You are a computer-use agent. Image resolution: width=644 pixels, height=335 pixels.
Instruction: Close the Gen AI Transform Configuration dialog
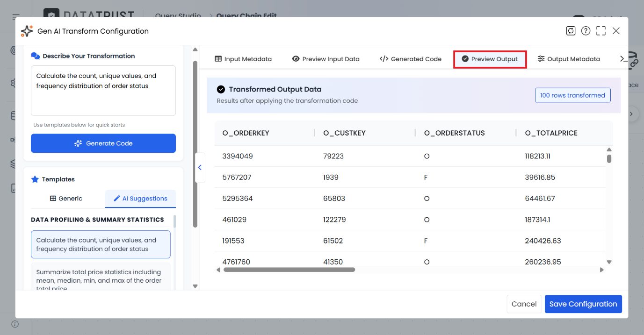(616, 31)
